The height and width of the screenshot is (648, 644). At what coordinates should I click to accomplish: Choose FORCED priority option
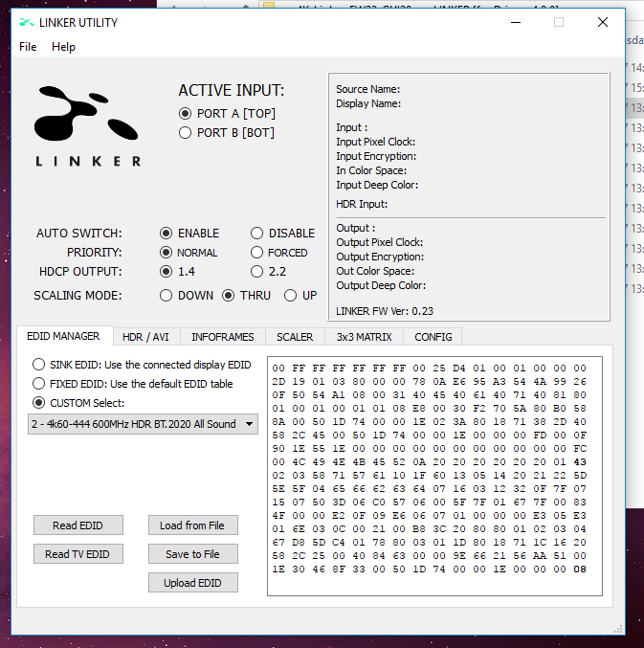pyautogui.click(x=257, y=253)
